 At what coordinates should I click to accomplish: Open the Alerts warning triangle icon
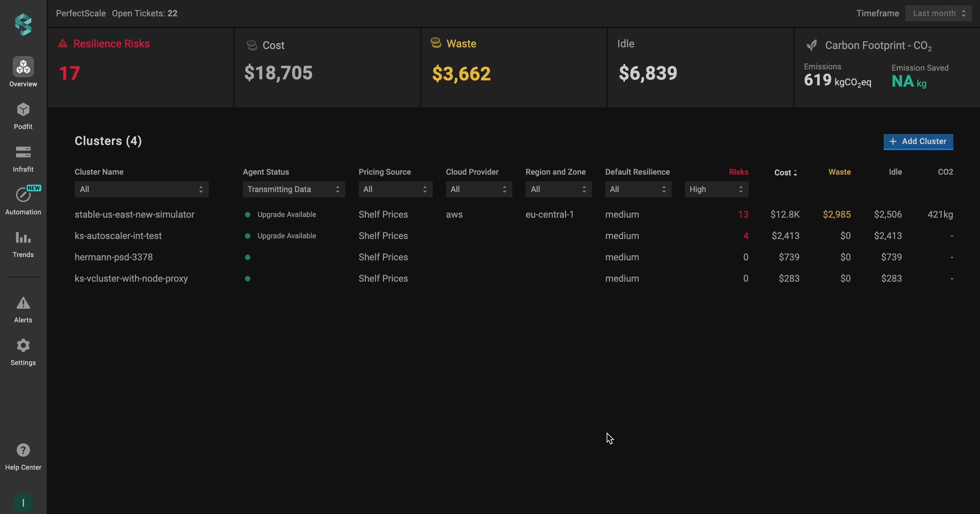click(x=23, y=303)
